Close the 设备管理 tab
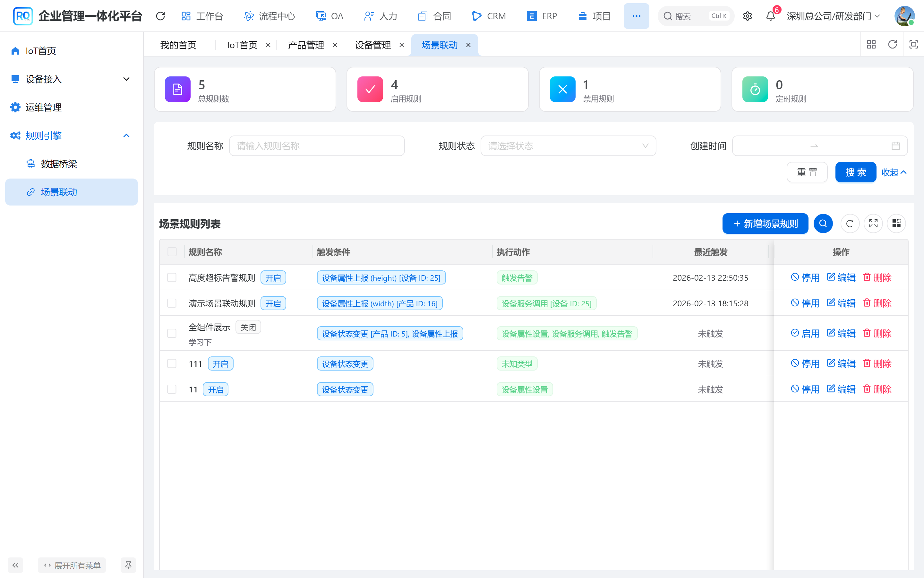924x578 pixels. point(402,45)
